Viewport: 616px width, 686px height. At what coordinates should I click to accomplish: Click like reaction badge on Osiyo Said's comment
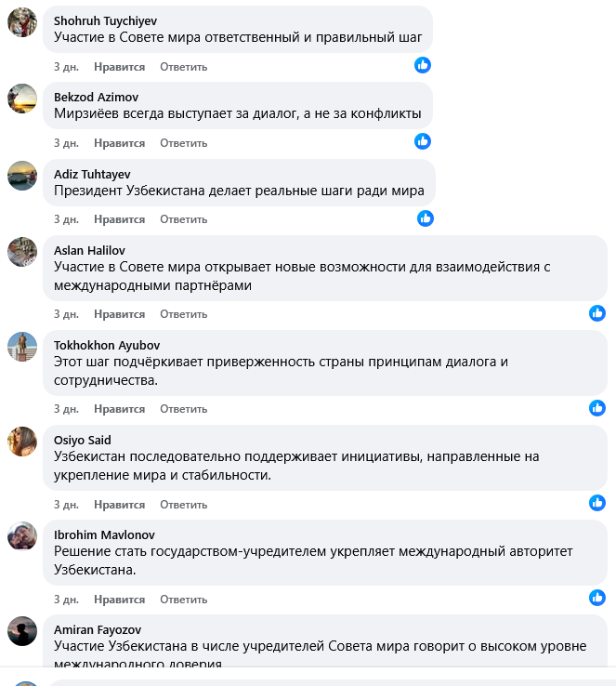pos(597,503)
